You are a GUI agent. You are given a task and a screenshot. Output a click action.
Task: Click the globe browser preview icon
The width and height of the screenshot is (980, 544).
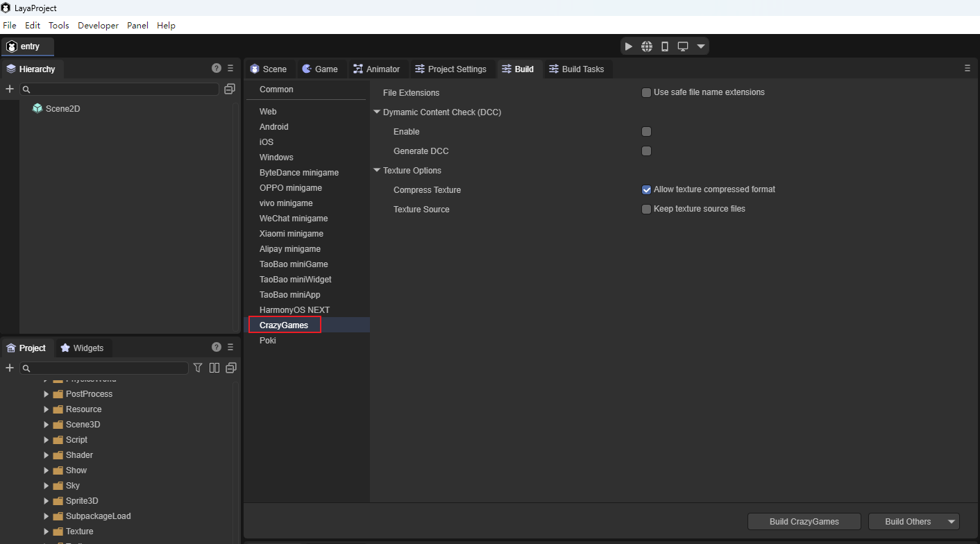pyautogui.click(x=647, y=46)
